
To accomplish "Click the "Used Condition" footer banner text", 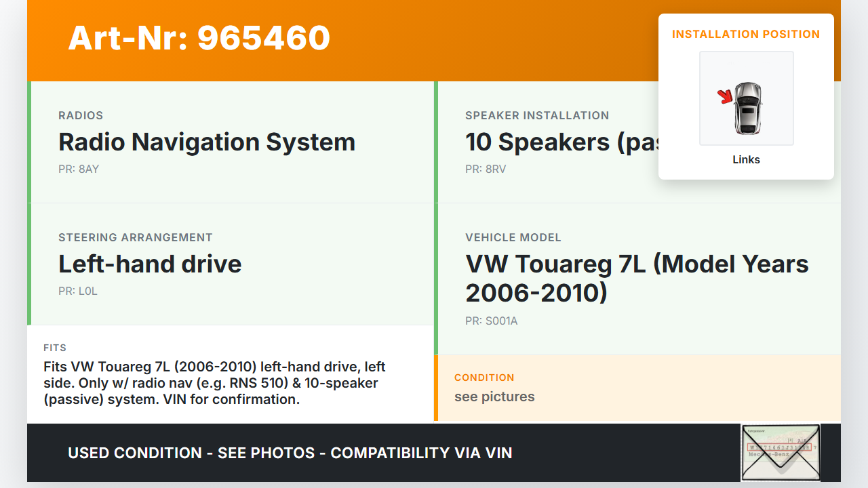I will pyautogui.click(x=290, y=453).
